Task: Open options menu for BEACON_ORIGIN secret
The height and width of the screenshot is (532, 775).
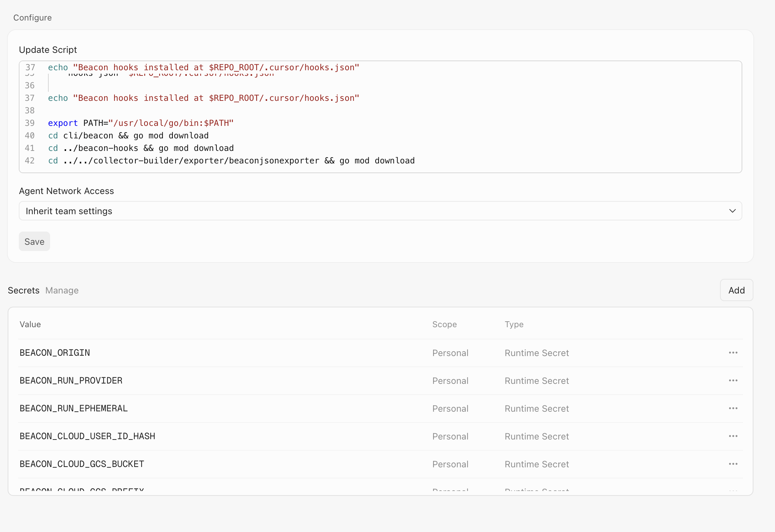Action: pos(733,353)
